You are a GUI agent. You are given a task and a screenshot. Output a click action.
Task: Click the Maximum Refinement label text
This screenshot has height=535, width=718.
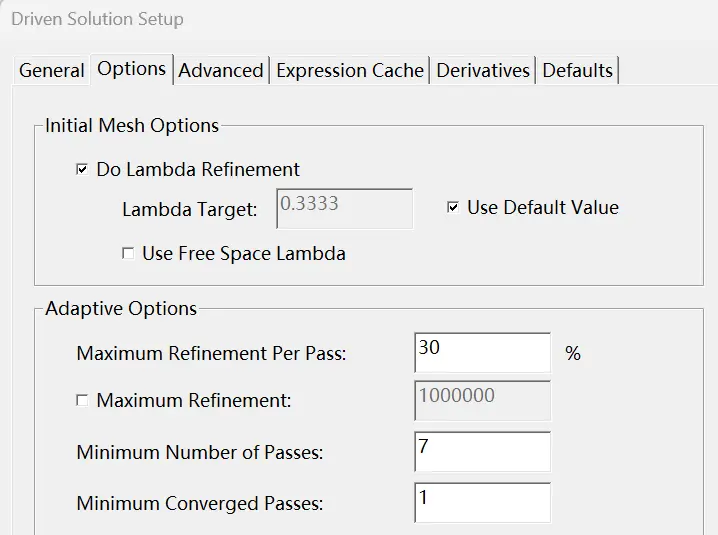(194, 400)
